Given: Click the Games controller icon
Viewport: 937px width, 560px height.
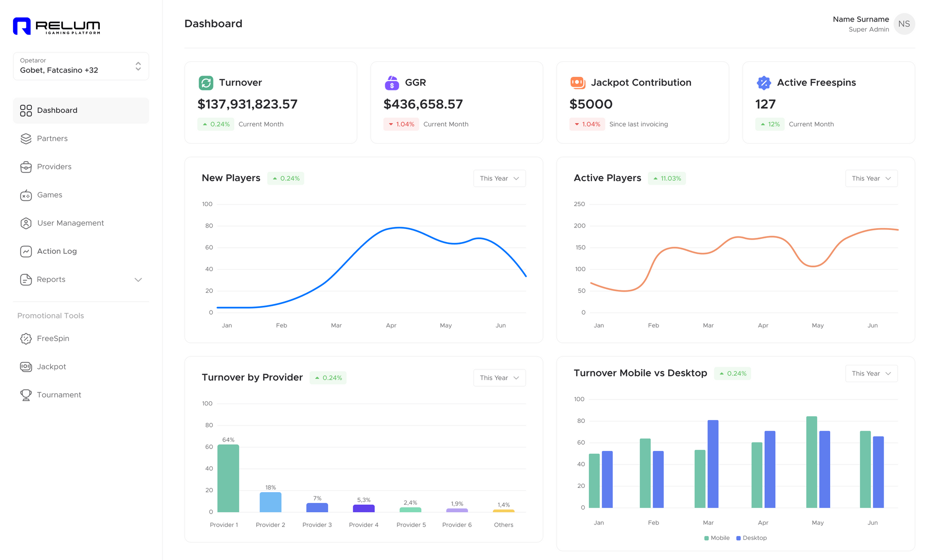Looking at the screenshot, I should tap(26, 195).
